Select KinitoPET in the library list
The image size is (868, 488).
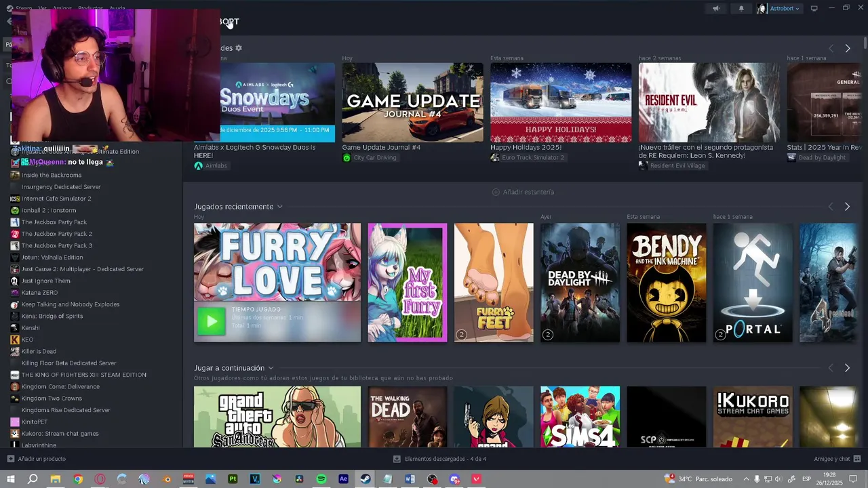pos(34,422)
